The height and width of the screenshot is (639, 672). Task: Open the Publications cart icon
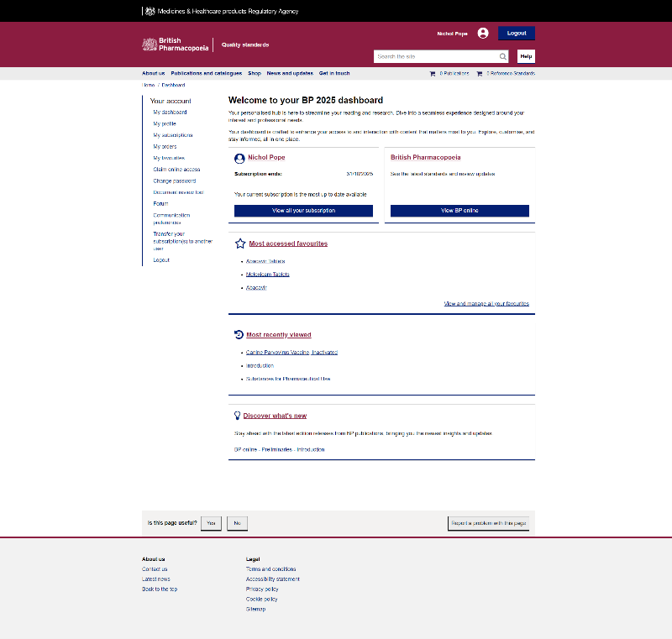click(433, 74)
